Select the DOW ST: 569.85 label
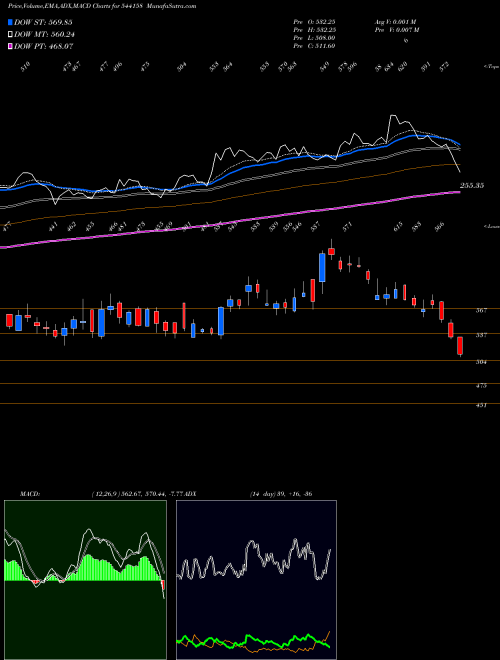 point(43,22)
